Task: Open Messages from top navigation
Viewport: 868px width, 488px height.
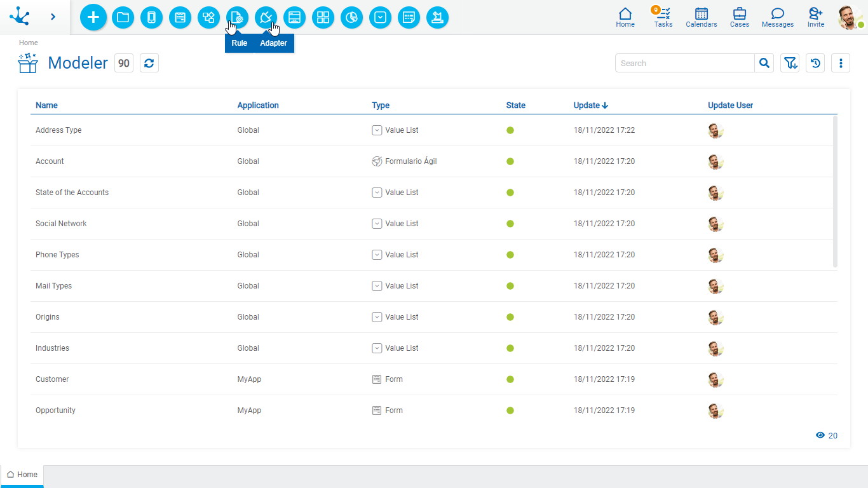Action: pyautogui.click(x=778, y=17)
